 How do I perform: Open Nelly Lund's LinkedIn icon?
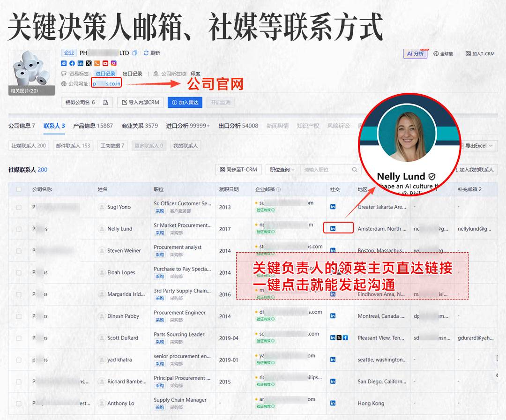coord(333,229)
